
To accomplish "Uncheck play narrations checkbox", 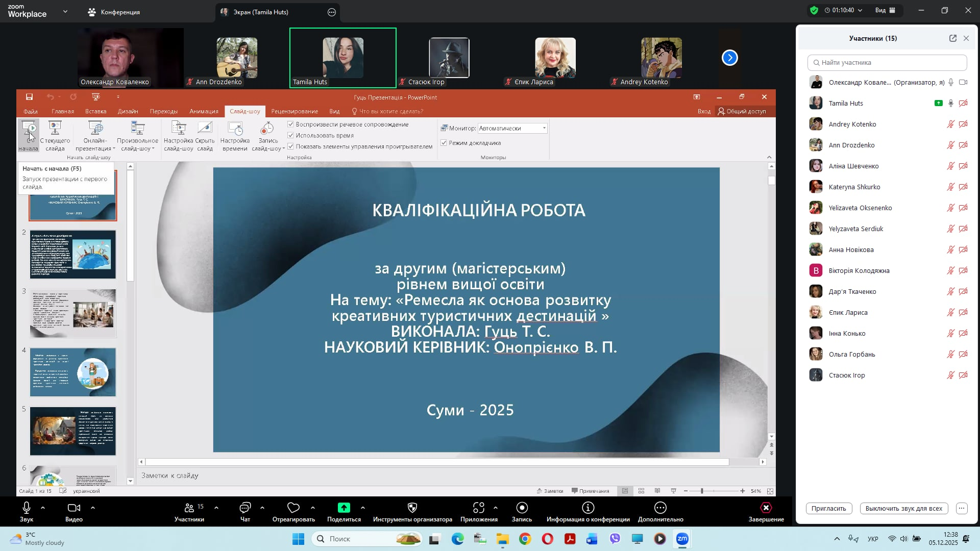I will [290, 124].
